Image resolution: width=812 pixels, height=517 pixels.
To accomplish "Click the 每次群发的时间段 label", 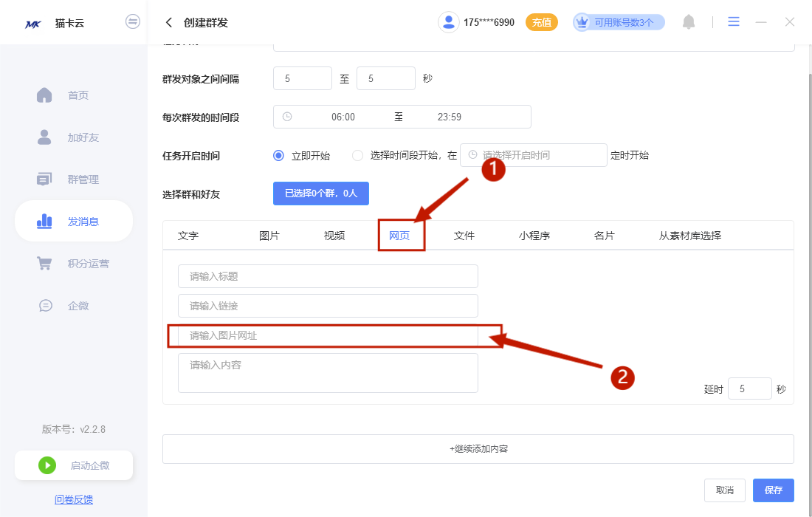I will (x=201, y=117).
